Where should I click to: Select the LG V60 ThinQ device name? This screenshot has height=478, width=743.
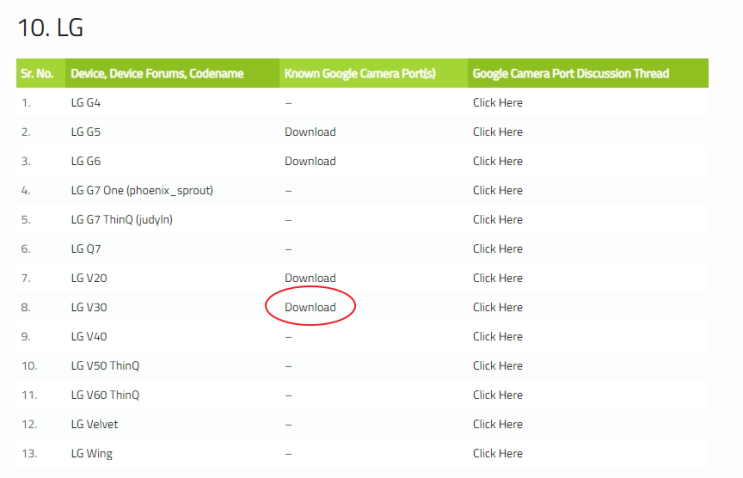tap(105, 395)
